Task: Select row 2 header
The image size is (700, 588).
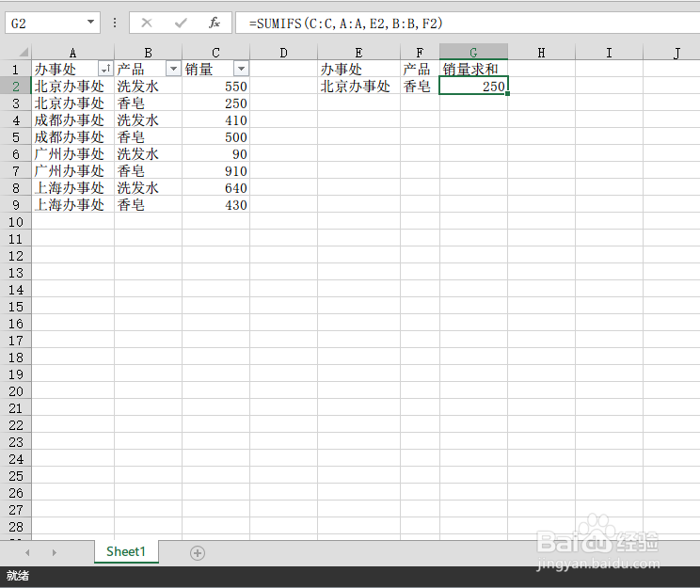Action: (x=16, y=86)
